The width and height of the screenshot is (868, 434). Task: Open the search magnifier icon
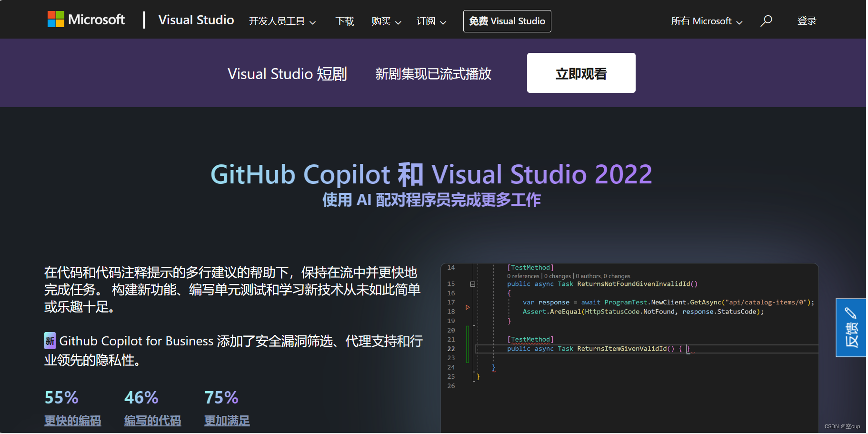[x=766, y=21]
